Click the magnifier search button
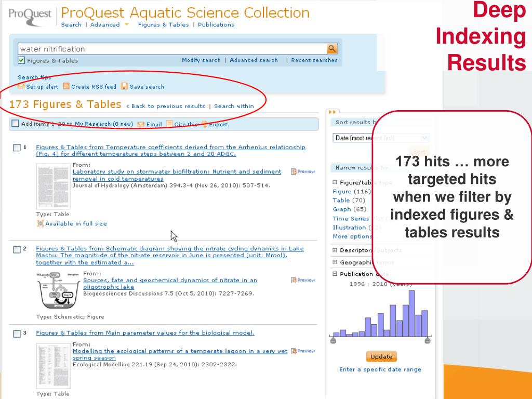This screenshot has width=532, height=399. point(332,48)
